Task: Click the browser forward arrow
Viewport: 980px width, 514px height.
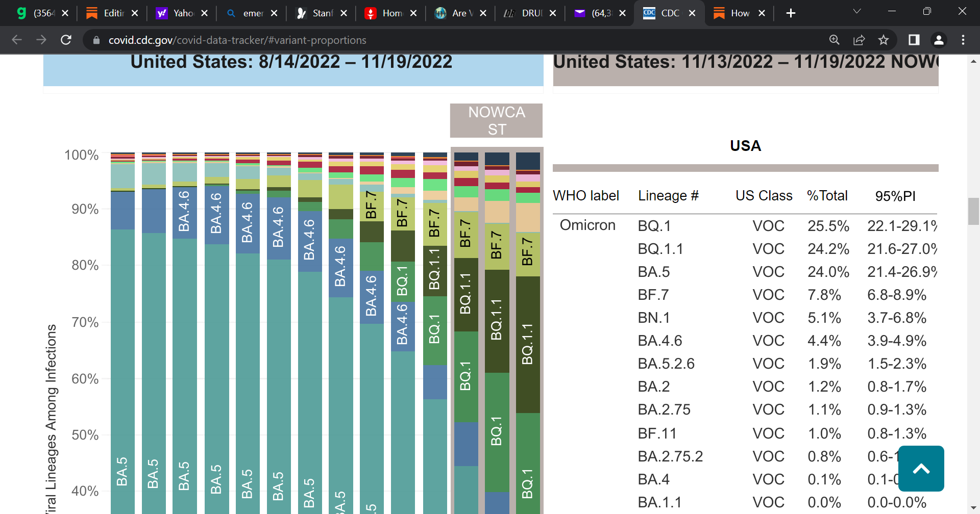Action: [41, 40]
